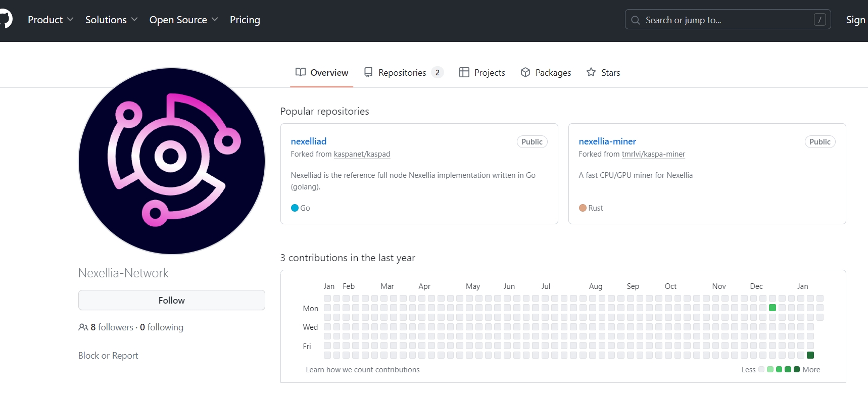The width and height of the screenshot is (868, 393).
Task: Click the GitHub logo in header
Action: coord(6,20)
